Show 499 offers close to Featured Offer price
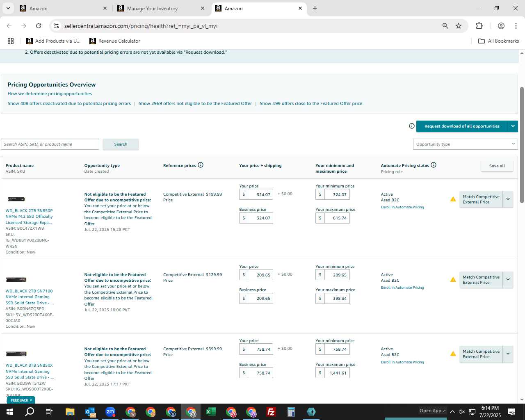This screenshot has height=420, width=525. pyautogui.click(x=311, y=103)
